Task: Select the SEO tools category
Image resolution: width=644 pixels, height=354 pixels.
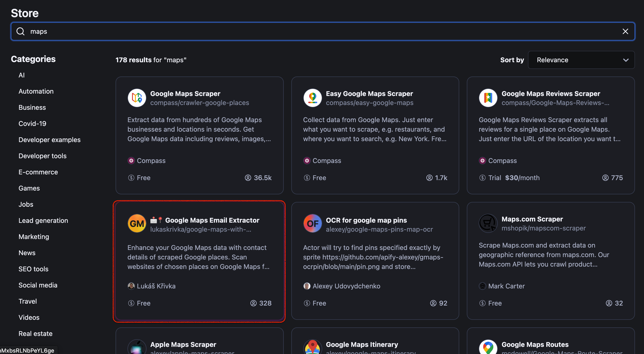Action: tap(33, 269)
